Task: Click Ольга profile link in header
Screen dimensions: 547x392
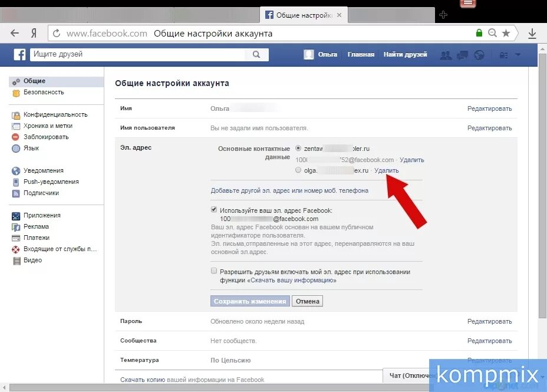Action: click(x=327, y=54)
